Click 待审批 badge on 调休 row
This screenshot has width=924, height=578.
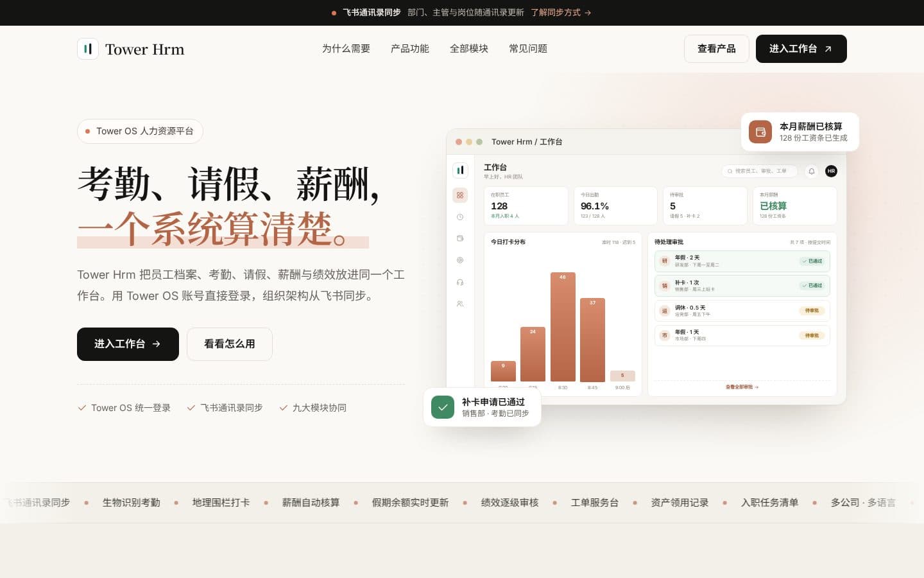tap(812, 311)
